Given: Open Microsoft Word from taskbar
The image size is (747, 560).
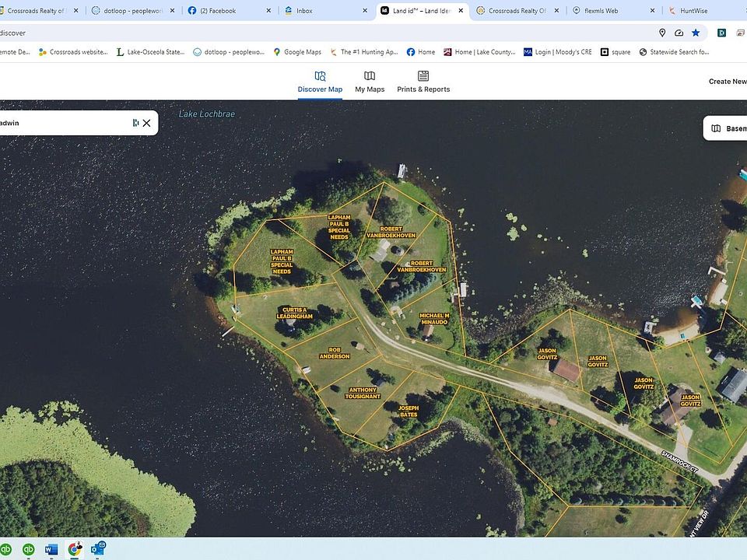Looking at the screenshot, I should 51,549.
